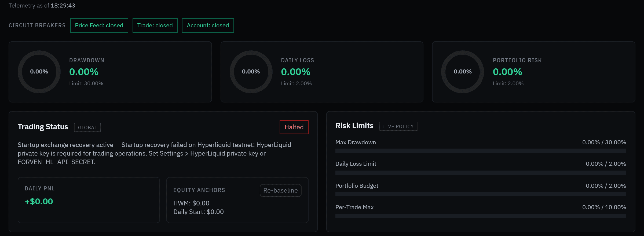
Task: Select the Price Feed: closed breaker
Action: pos(99,25)
